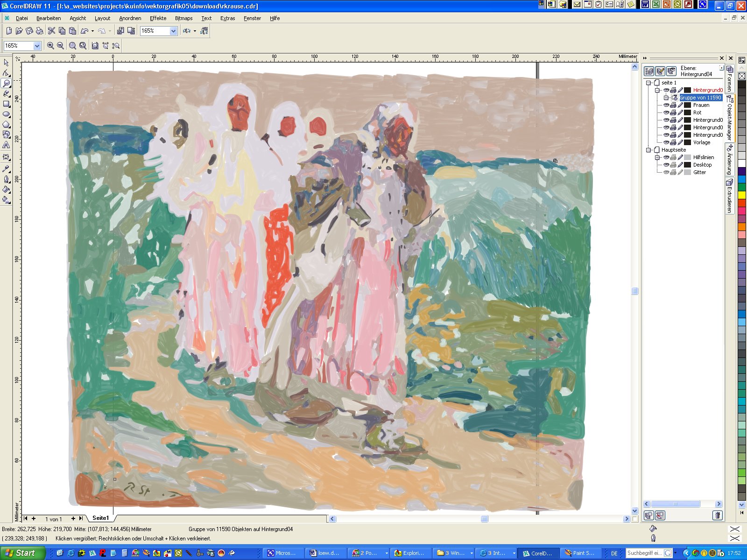This screenshot has height=560, width=747.
Task: Select the Text tool
Action: (x=6, y=145)
